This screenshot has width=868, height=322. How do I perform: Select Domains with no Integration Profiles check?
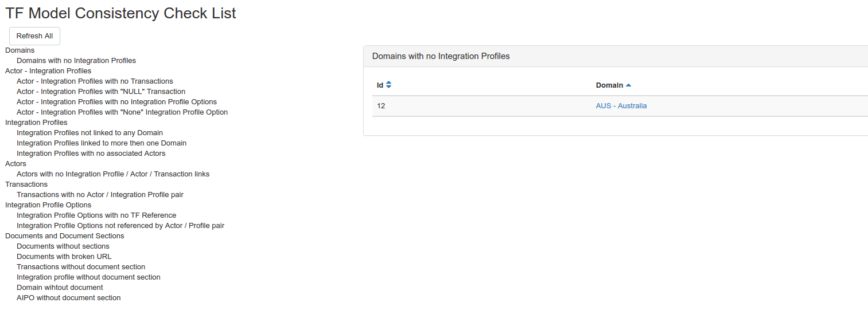(x=76, y=61)
